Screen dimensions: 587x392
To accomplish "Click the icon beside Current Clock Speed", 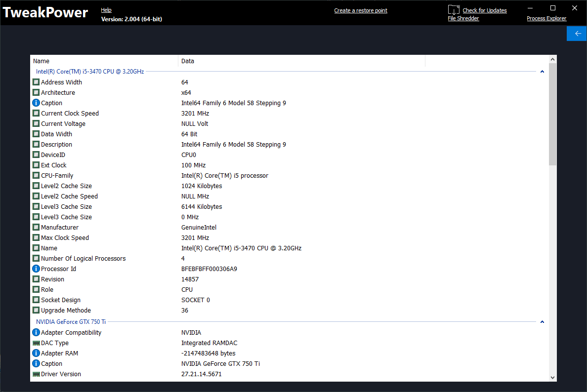I will [36, 114].
